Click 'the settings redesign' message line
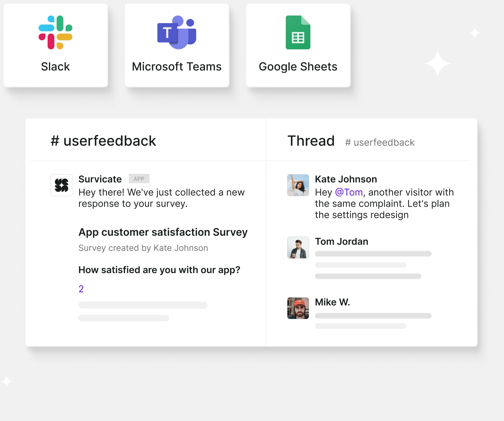 [x=362, y=215]
